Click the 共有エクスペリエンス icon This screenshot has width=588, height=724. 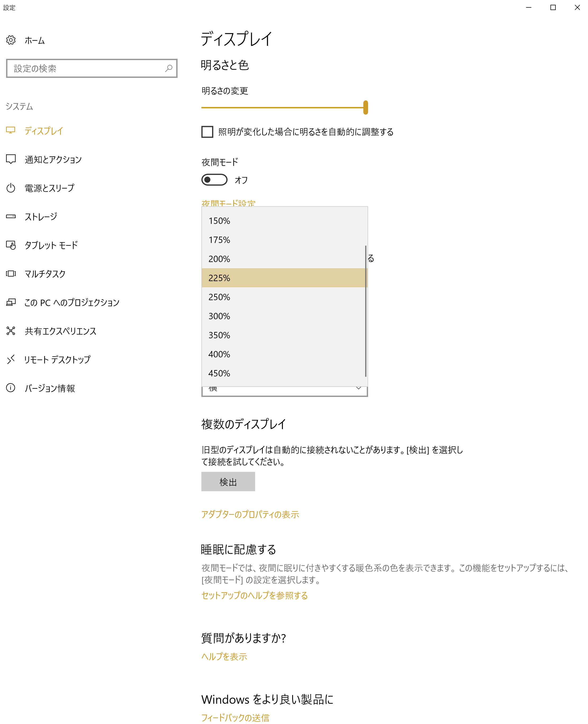click(11, 330)
